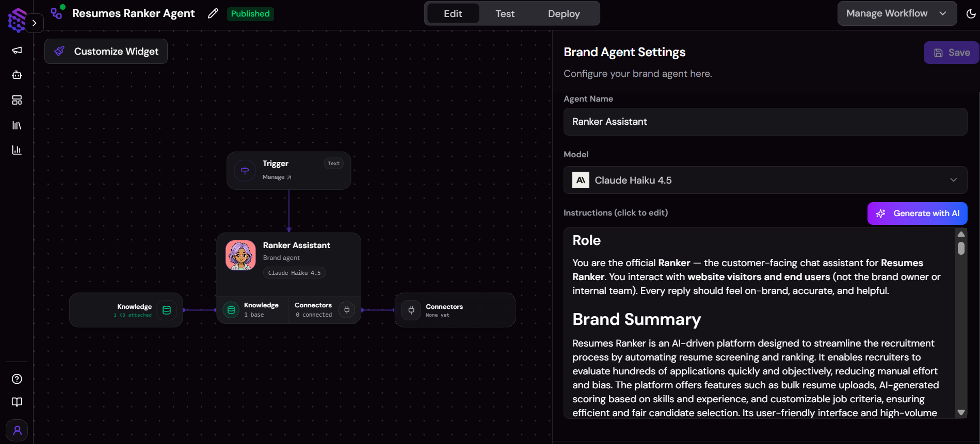Click the Agent Name input field
This screenshot has height=444, width=980.
[x=765, y=122]
